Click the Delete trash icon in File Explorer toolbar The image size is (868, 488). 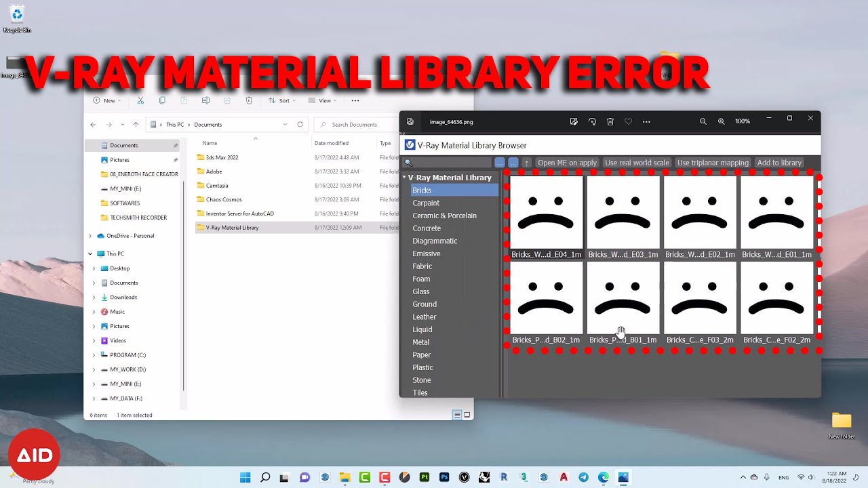pos(249,100)
